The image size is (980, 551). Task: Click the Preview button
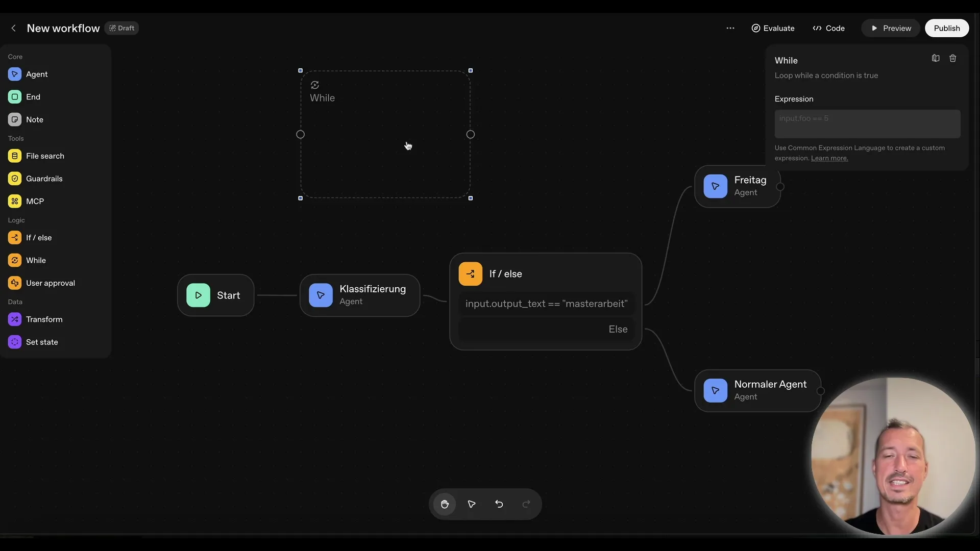tap(891, 28)
